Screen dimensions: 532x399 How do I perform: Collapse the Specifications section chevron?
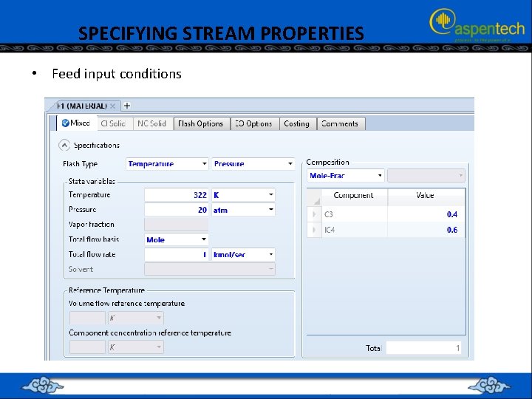tap(64, 146)
